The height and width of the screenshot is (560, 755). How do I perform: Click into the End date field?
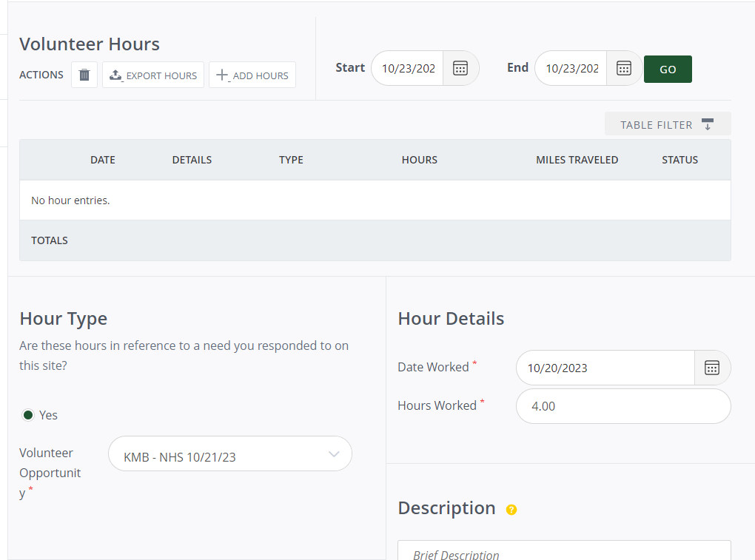point(571,68)
